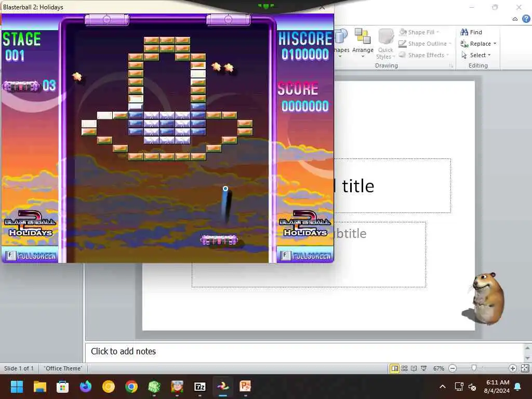This screenshot has width=532, height=399.
Task: Switch to Normal view in status bar
Action: [x=395, y=368]
